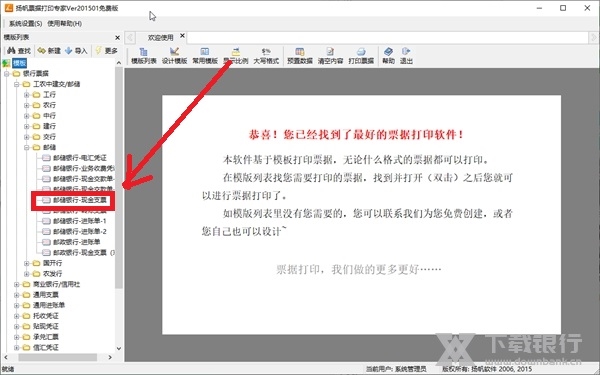Click the 导入 import arrow button
The width and height of the screenshot is (600, 375).
click(76, 51)
